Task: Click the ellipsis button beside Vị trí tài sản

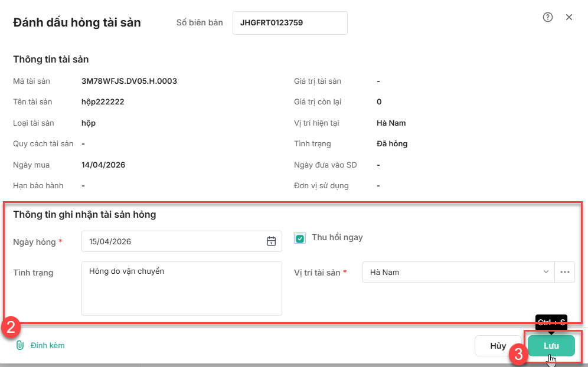Action: pos(565,272)
